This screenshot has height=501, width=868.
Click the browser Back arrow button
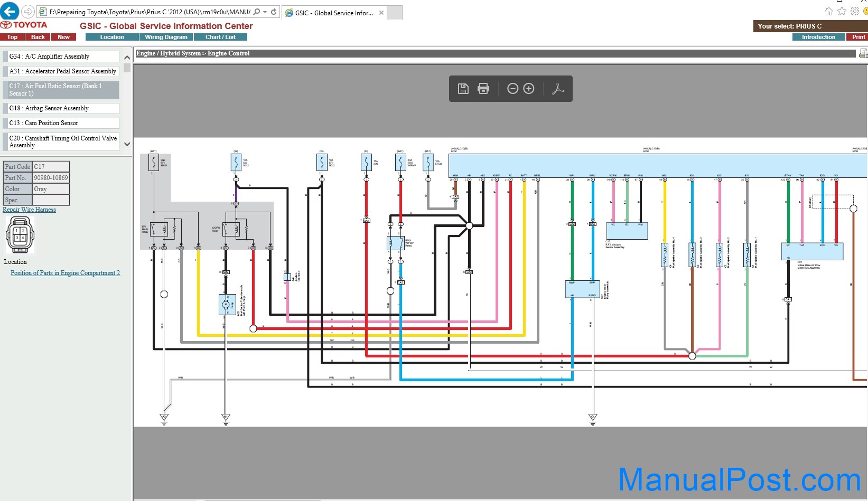pyautogui.click(x=10, y=11)
